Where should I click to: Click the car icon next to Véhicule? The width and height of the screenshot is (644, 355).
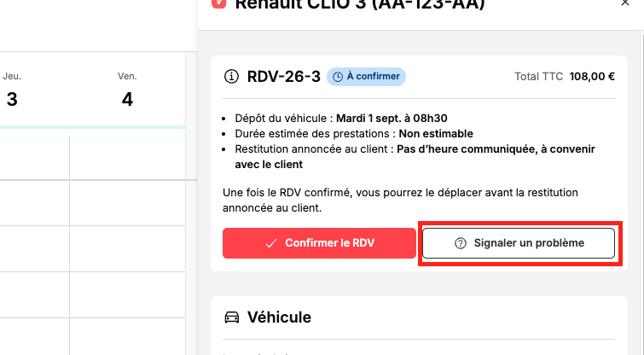click(232, 317)
